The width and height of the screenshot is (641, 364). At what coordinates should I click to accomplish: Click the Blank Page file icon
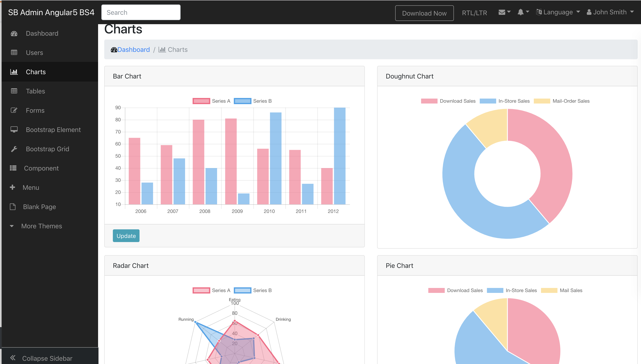pyautogui.click(x=13, y=207)
